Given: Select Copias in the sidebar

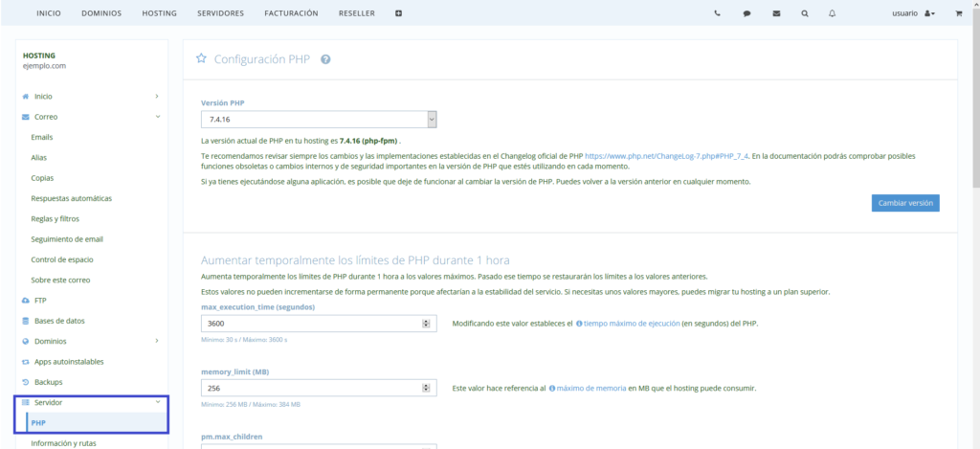Looking at the screenshot, I should click(x=42, y=178).
